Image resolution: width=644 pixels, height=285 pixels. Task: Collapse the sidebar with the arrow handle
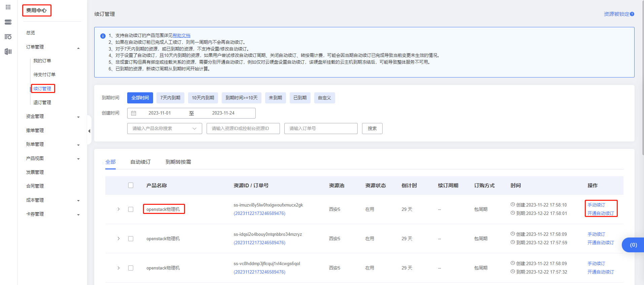point(89,131)
